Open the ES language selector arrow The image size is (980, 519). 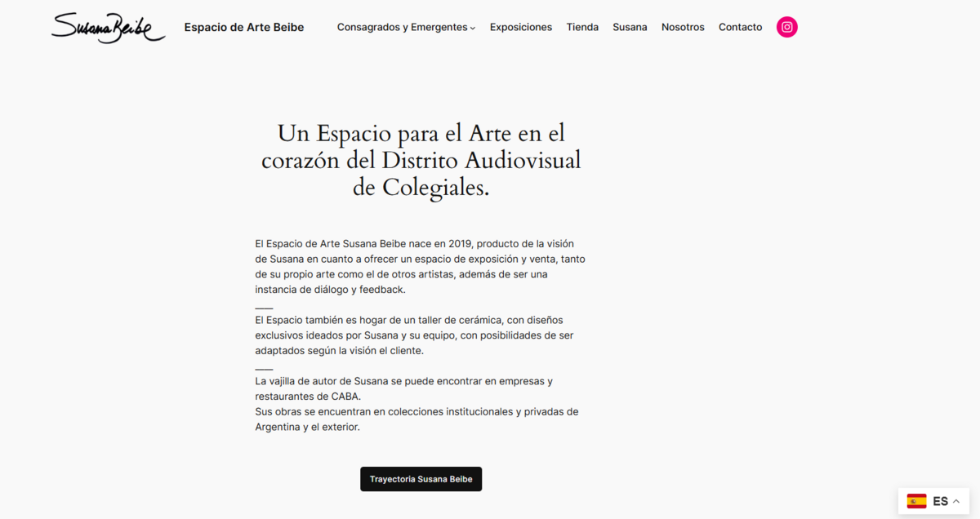[956, 502]
